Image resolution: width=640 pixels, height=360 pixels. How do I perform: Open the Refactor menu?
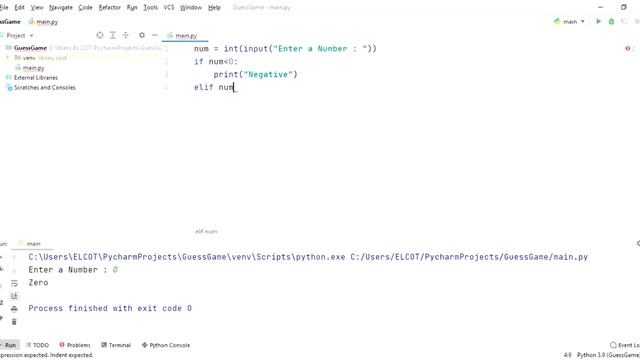point(109,7)
